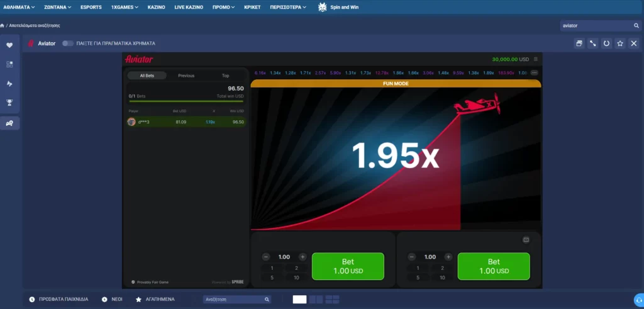Image resolution: width=644 pixels, height=309 pixels.
Task: Expand the ΠΡΟΜΟ dropdown menu
Action: (x=223, y=7)
